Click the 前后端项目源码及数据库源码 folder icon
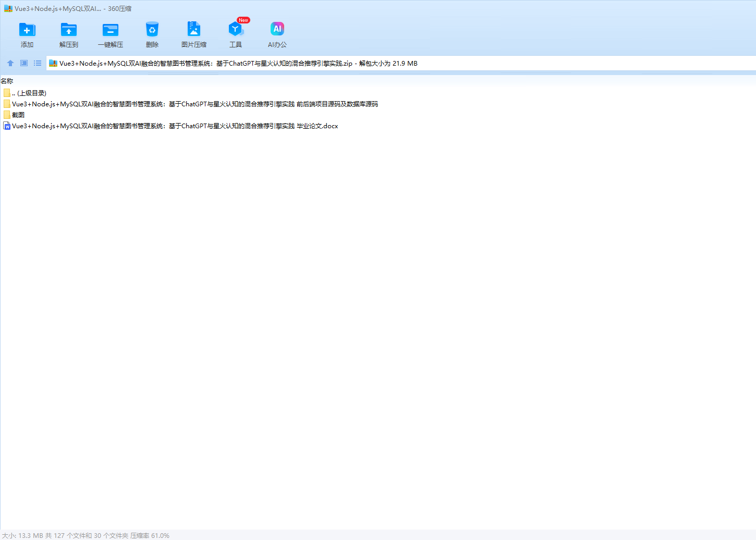 7,104
